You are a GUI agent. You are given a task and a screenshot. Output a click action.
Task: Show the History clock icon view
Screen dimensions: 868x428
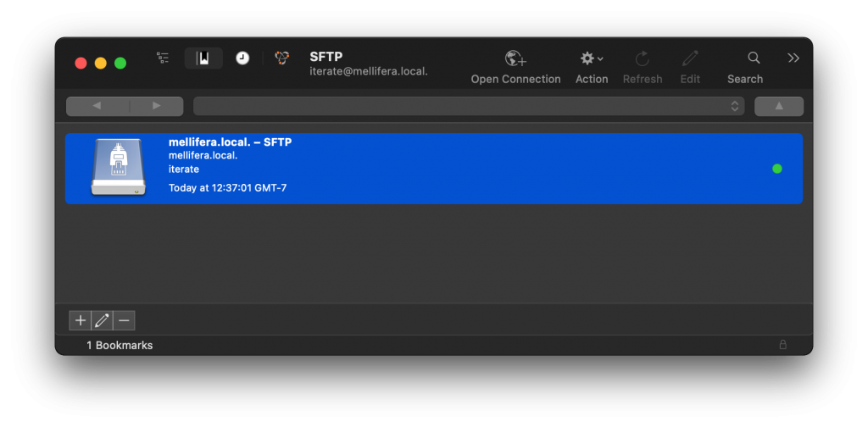click(242, 58)
